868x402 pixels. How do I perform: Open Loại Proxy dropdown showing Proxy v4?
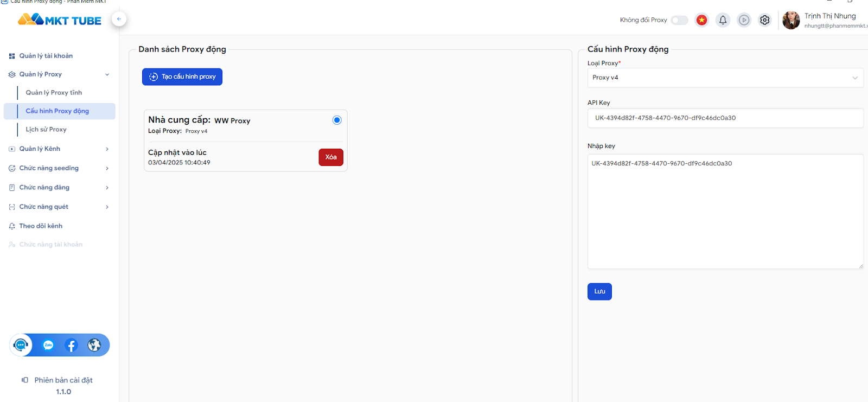pos(725,78)
